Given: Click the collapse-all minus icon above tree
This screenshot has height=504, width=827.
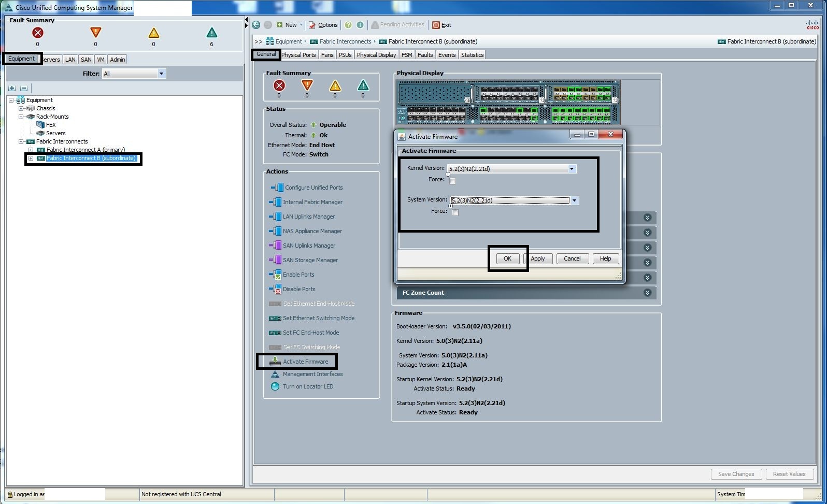Looking at the screenshot, I should [23, 88].
